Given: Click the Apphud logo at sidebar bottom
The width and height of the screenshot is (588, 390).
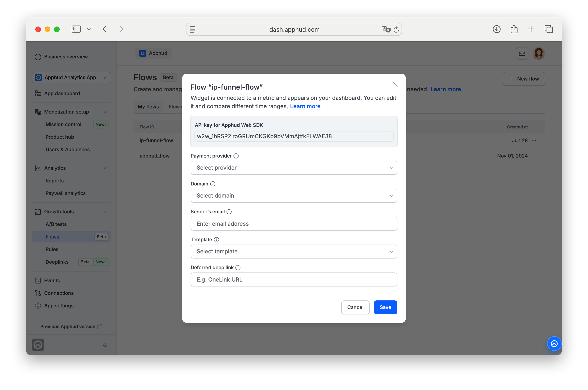Looking at the screenshot, I should click(38, 345).
